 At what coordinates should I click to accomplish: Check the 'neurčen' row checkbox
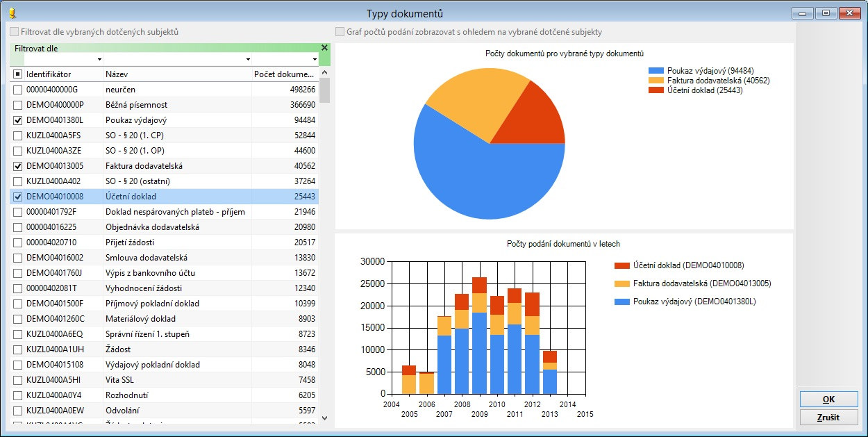point(17,90)
